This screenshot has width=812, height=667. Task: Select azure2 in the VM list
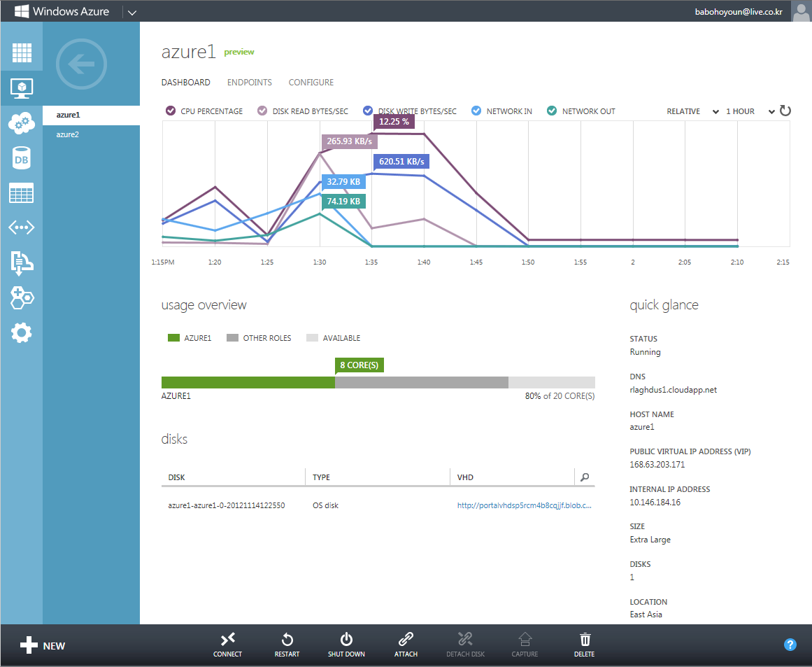[91, 134]
